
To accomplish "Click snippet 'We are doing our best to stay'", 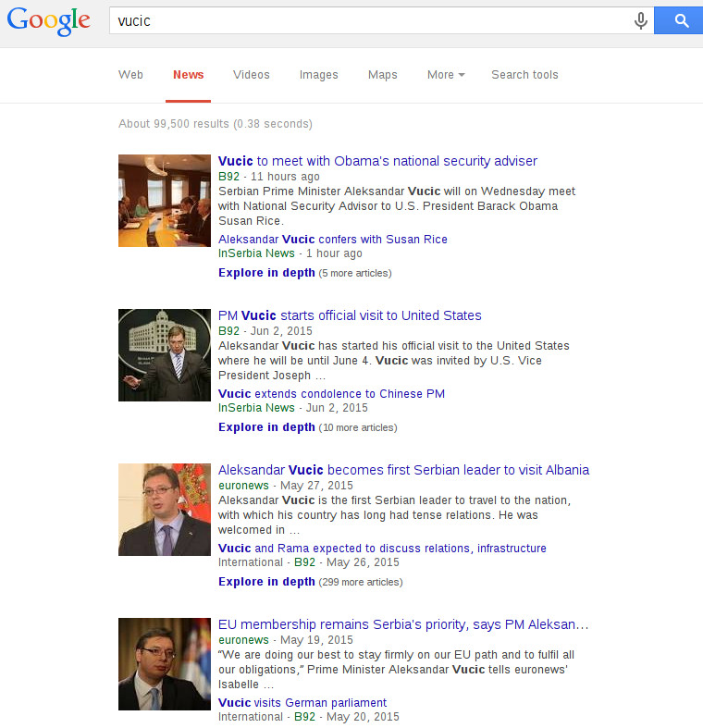I will (x=397, y=670).
